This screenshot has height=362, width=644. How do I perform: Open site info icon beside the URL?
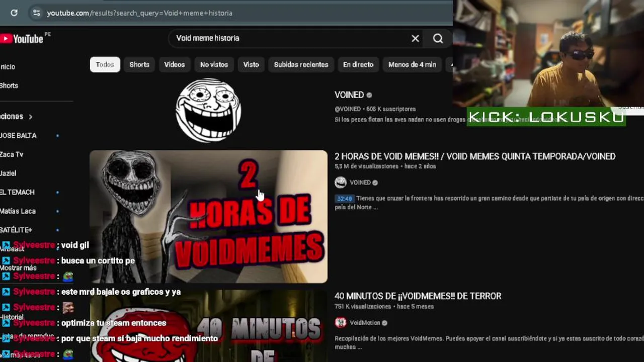coord(36,13)
